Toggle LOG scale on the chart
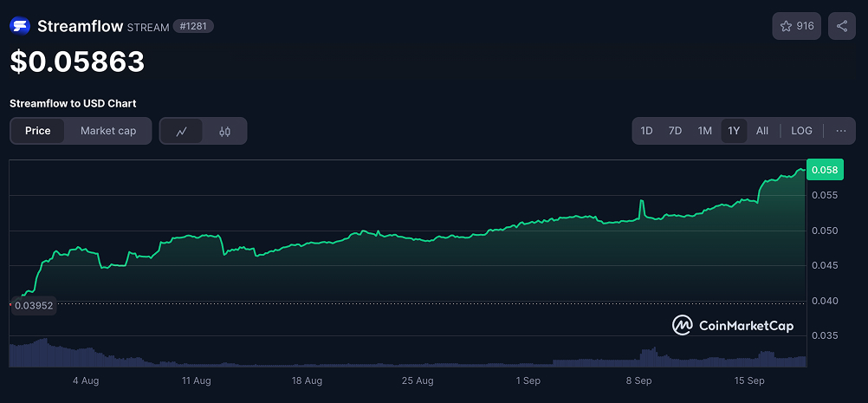 (801, 131)
